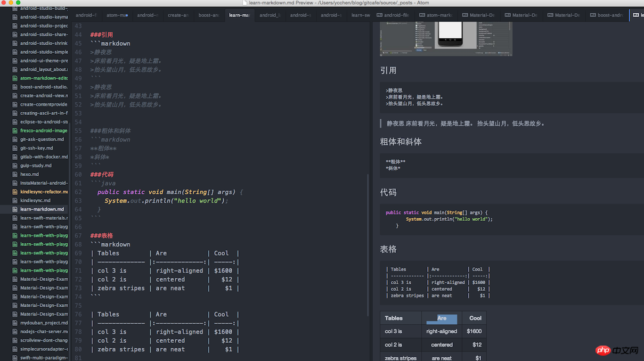Open android-ui-theme-pre file in tree
This screenshot has width=644, height=361.
point(44,61)
